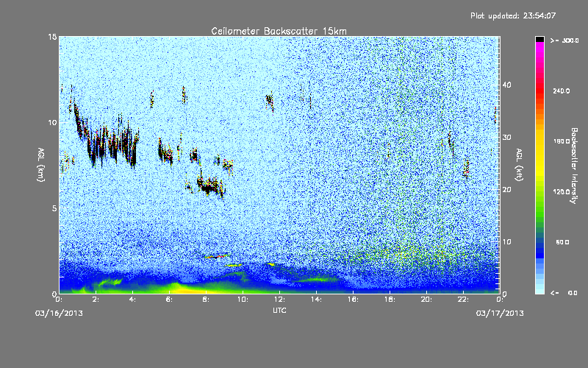Click the yellow segment near 180.0 on colorbar
Viewport: 588px width, 368px height.
pos(539,142)
